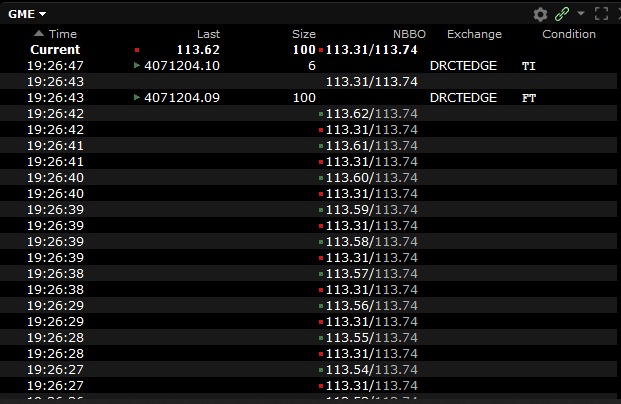This screenshot has width=621, height=404.
Task: Click the NBBO quote 113.54/113.74
Action: 371,370
